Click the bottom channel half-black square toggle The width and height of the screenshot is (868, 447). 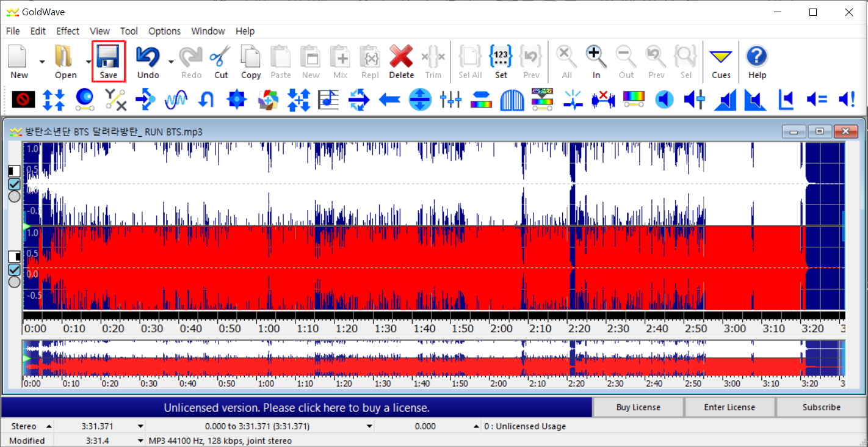[14, 256]
